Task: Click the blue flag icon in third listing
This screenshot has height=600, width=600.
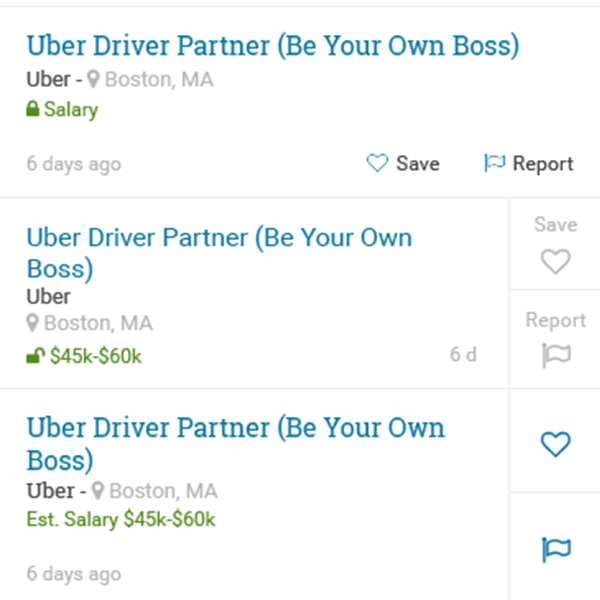Action: click(x=556, y=550)
